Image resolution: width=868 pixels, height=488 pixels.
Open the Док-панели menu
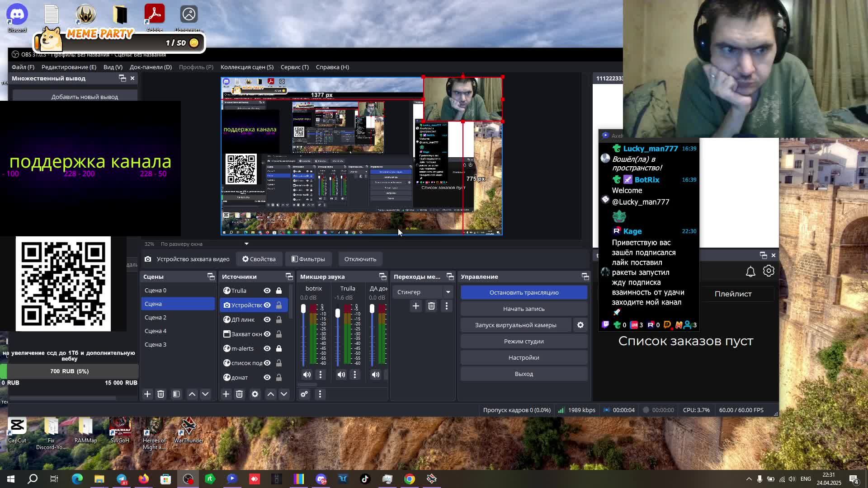[x=151, y=67]
